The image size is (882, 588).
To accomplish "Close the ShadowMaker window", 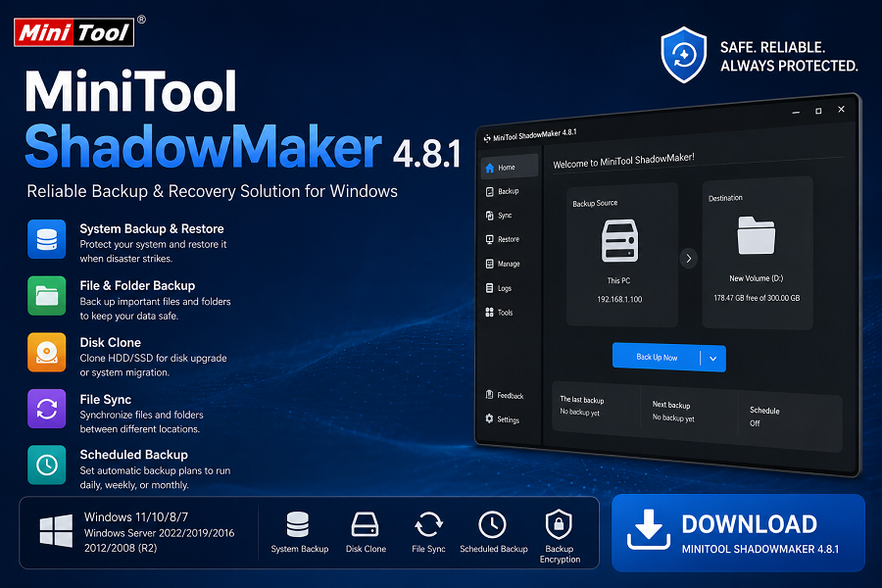I will 842,109.
